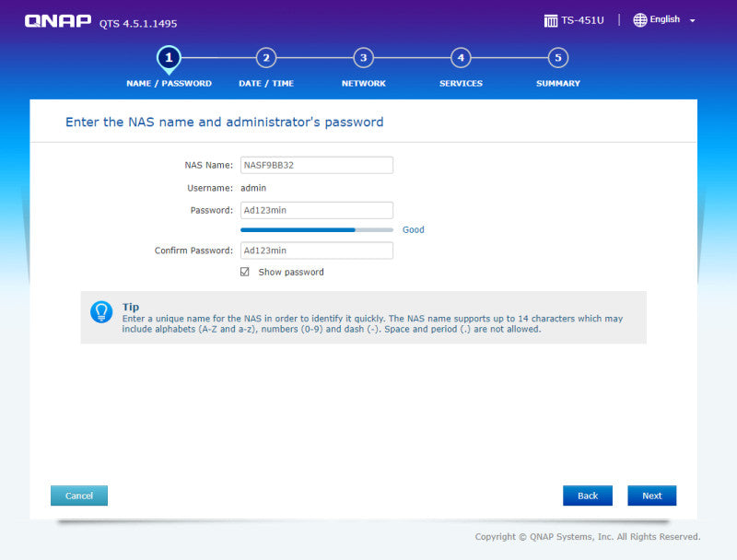The width and height of the screenshot is (737, 560).
Task: Go to SERVICES step label
Action: 461,83
